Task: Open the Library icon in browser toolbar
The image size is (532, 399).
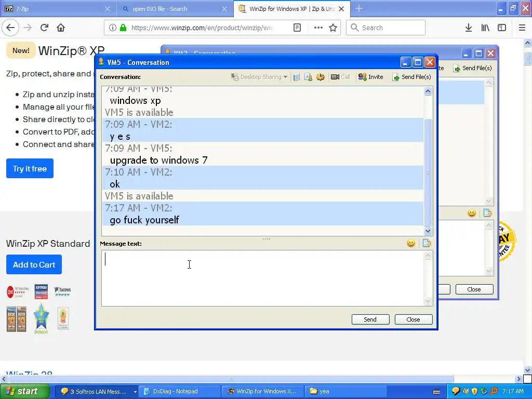Action: [485, 28]
